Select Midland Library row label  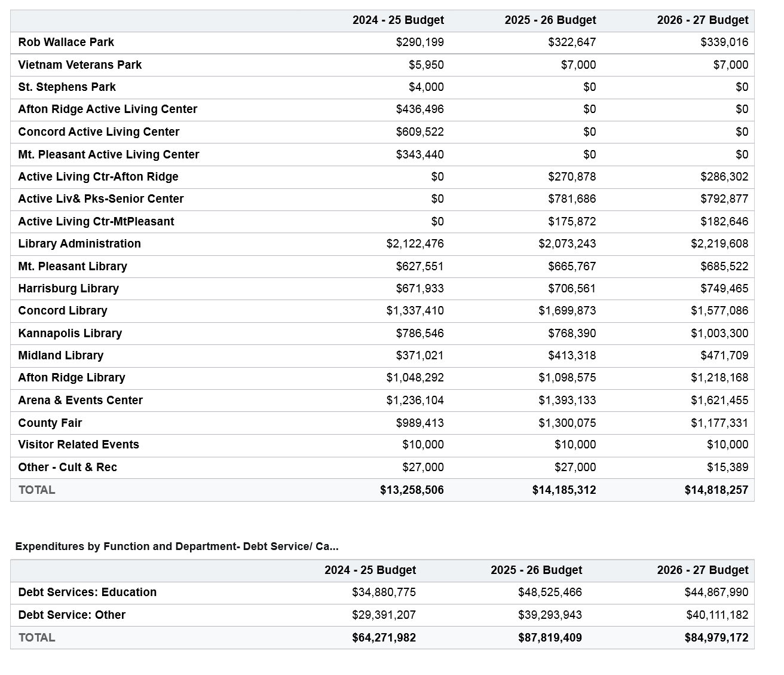61,356
